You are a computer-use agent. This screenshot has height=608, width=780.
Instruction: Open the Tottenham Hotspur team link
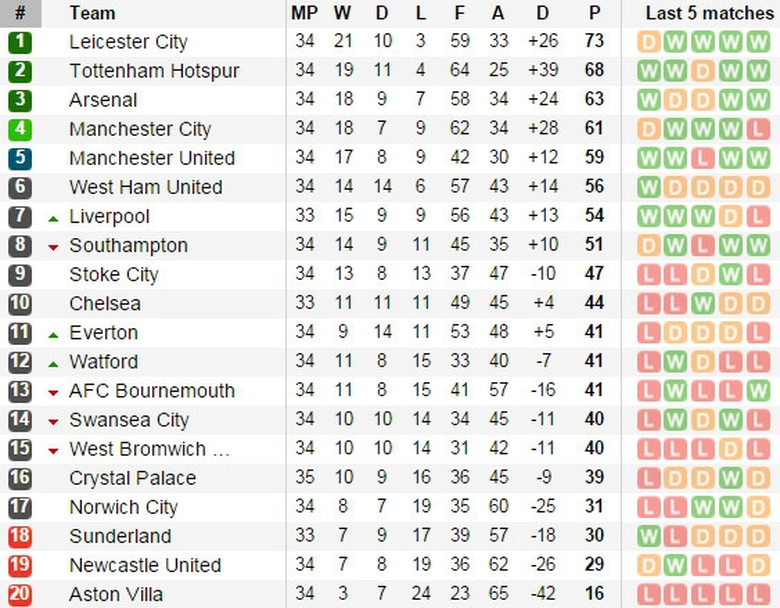(154, 71)
